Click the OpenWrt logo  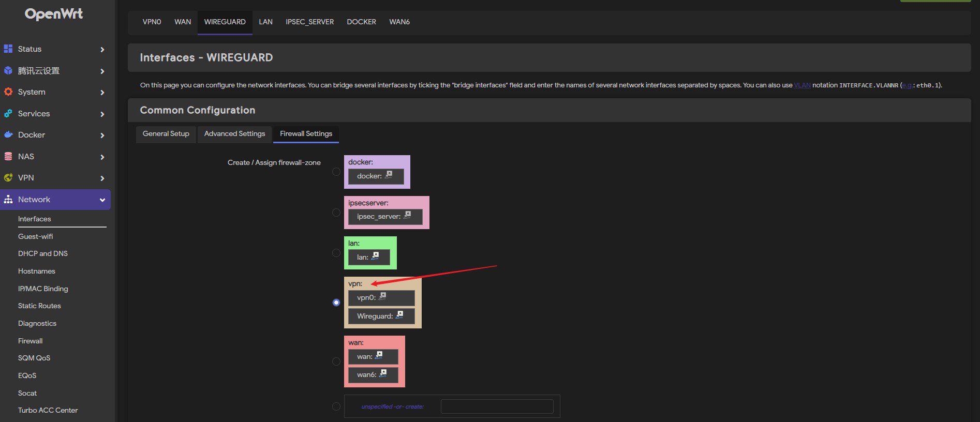coord(54,14)
